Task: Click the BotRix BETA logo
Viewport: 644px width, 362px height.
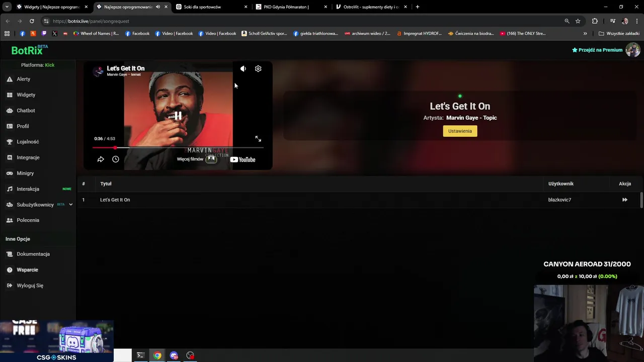Action: click(x=30, y=50)
